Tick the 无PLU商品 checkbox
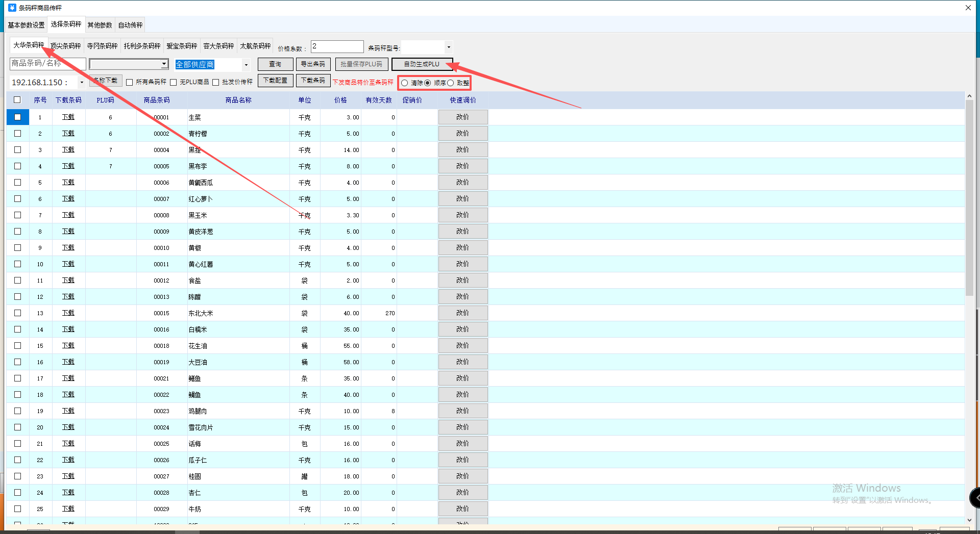The image size is (980, 534). pyautogui.click(x=174, y=83)
